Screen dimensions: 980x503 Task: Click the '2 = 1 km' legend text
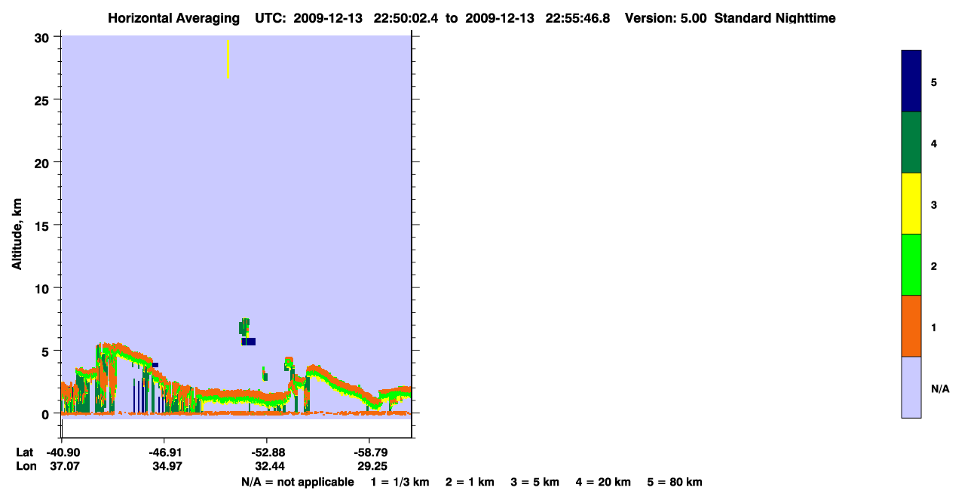(470, 482)
